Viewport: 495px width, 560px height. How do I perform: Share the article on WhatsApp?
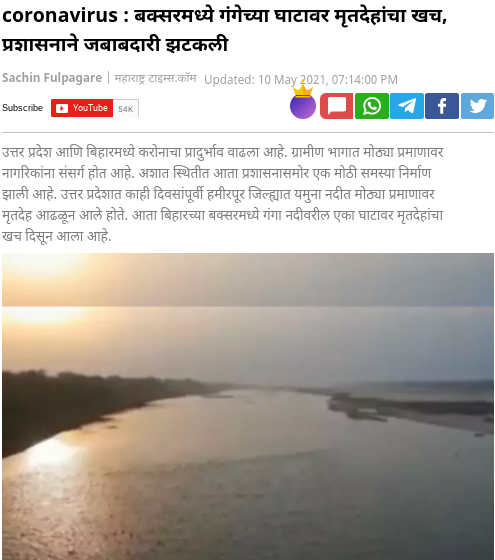pyautogui.click(x=371, y=106)
